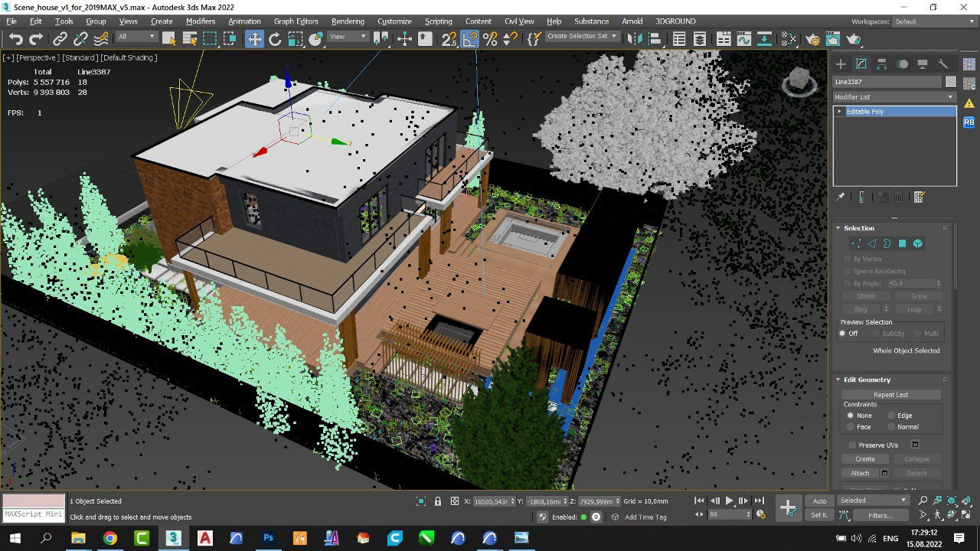Viewport: 980px width, 551px height.
Task: Click the object color swatch beside Line3387
Action: pos(951,82)
